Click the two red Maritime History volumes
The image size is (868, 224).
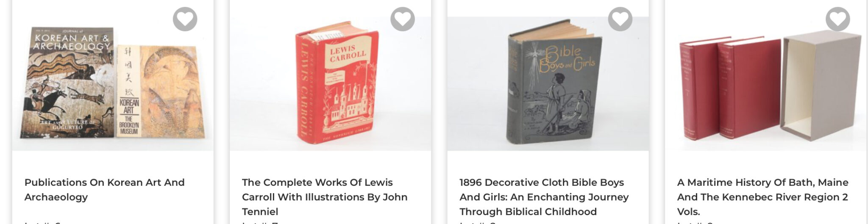coord(729,88)
